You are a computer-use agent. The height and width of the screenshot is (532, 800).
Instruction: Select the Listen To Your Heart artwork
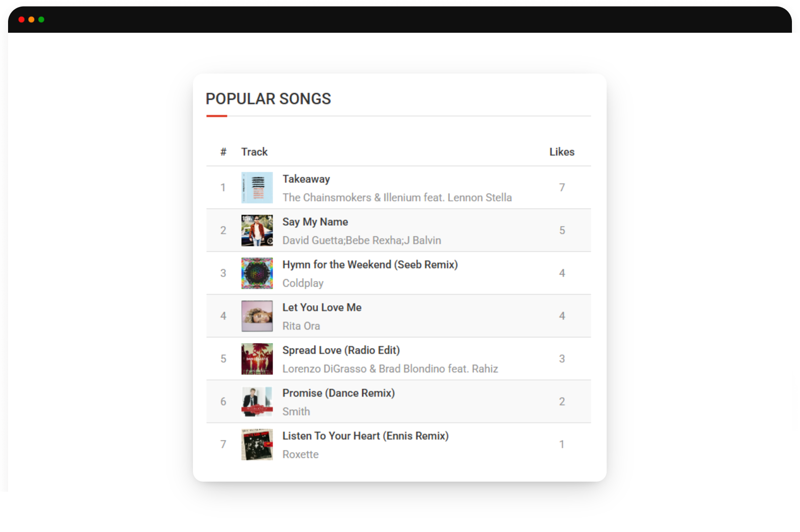coord(257,444)
